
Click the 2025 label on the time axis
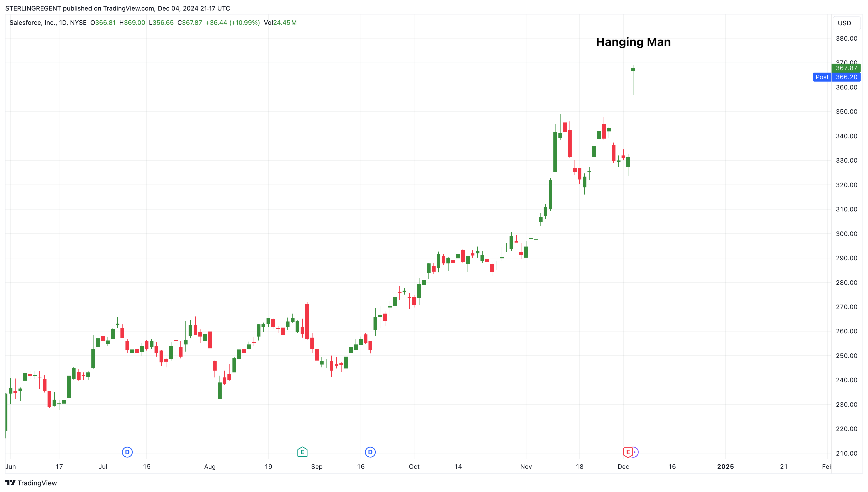point(726,467)
